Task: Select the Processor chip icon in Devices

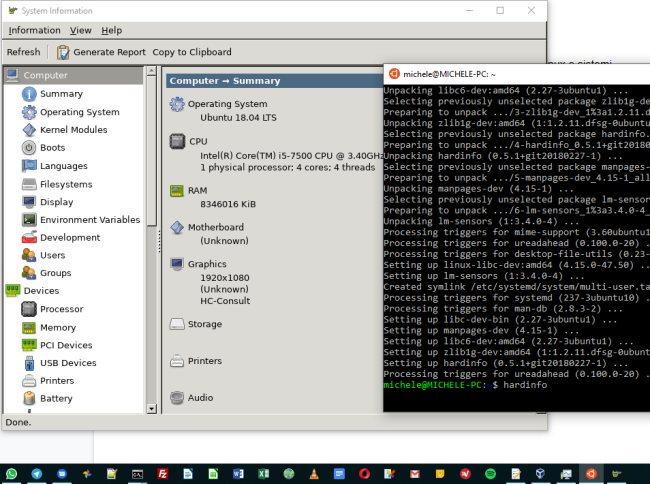Action: [29, 309]
